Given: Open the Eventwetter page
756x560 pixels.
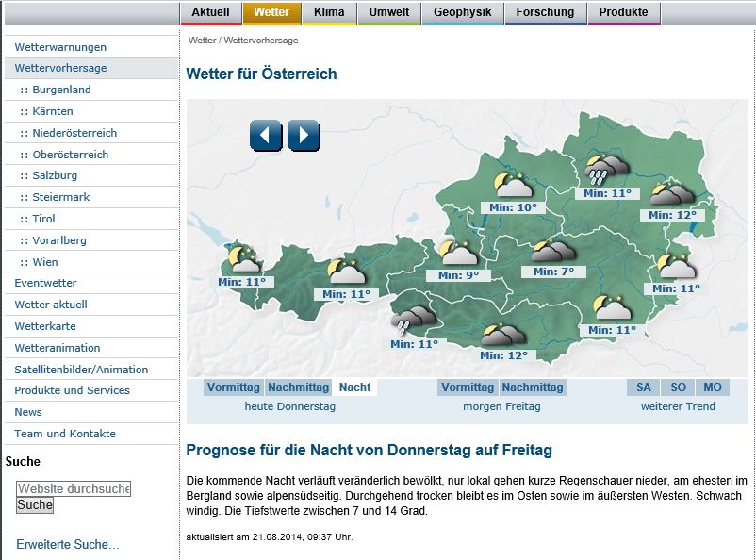Looking at the screenshot, I should pos(45,283).
